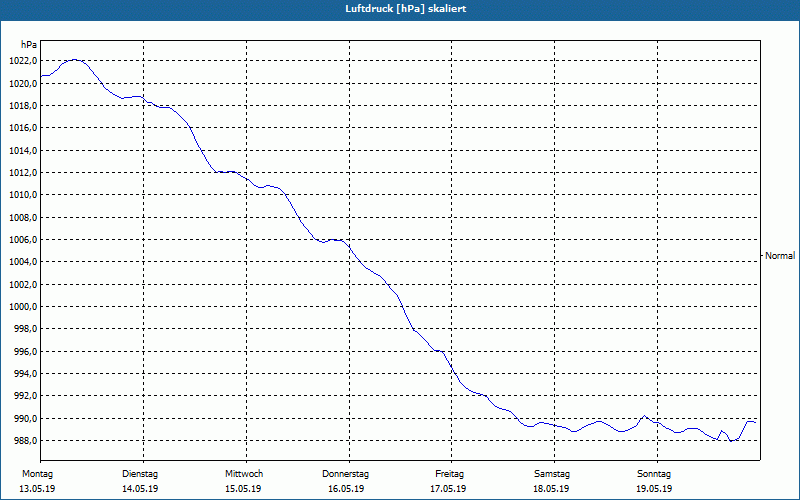Click the date 13.05.19
This screenshot has height=500, width=800.
point(37,489)
